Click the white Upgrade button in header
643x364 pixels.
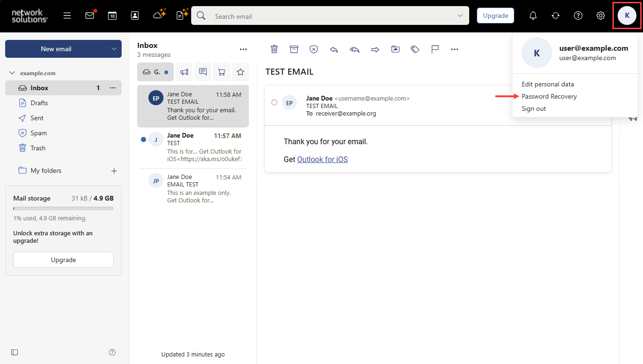pyautogui.click(x=496, y=15)
